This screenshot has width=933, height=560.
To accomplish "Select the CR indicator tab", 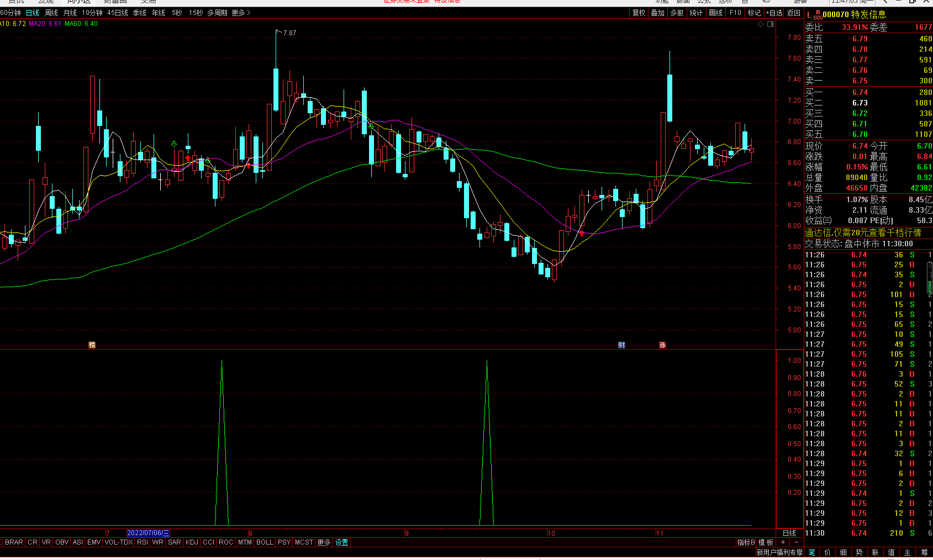I will 33,542.
